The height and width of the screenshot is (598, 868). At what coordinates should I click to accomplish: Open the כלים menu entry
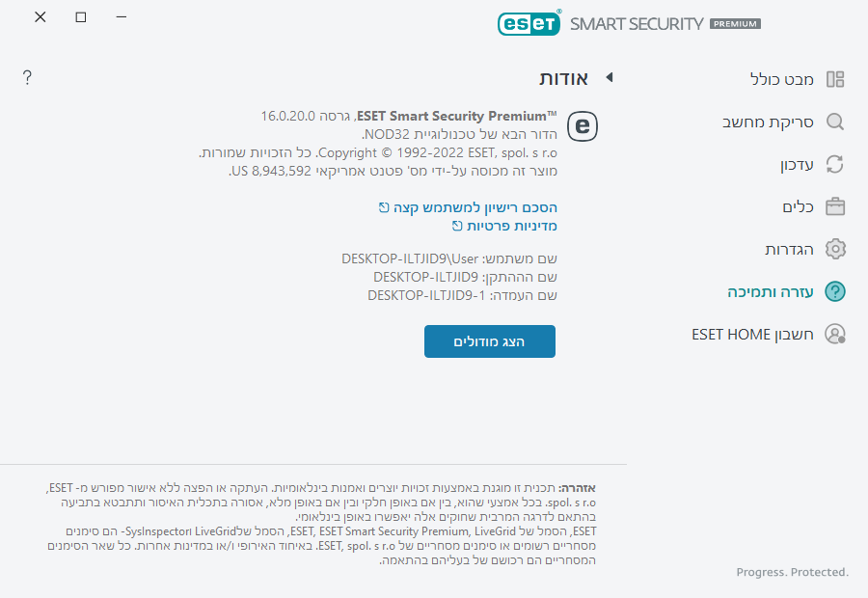pos(799,206)
